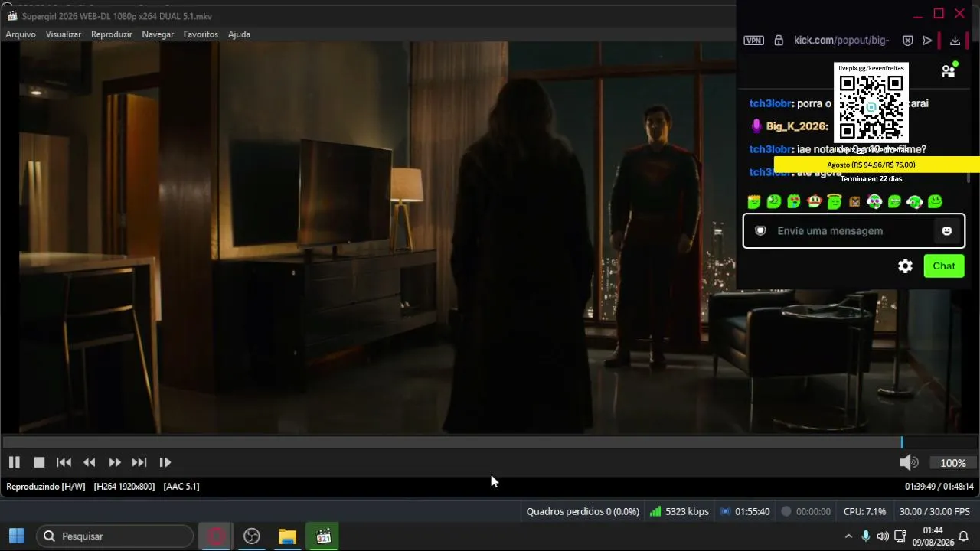Show hidden system tray icons
The height and width of the screenshot is (551, 980).
tap(848, 536)
